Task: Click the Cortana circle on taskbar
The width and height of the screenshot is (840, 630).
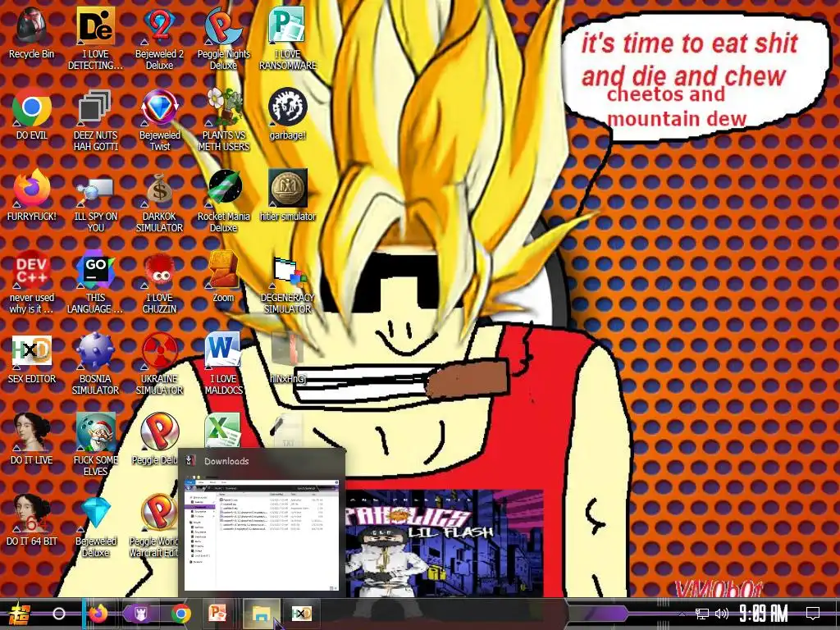Action: pos(59,614)
